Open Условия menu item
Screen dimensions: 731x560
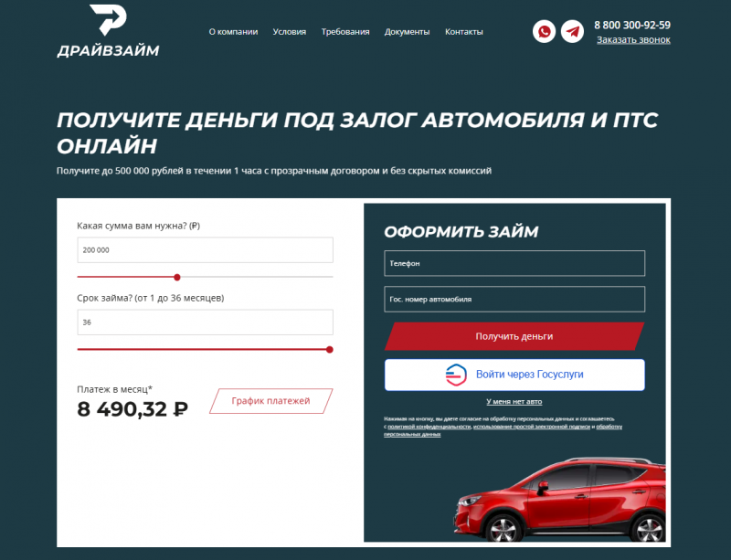point(290,32)
